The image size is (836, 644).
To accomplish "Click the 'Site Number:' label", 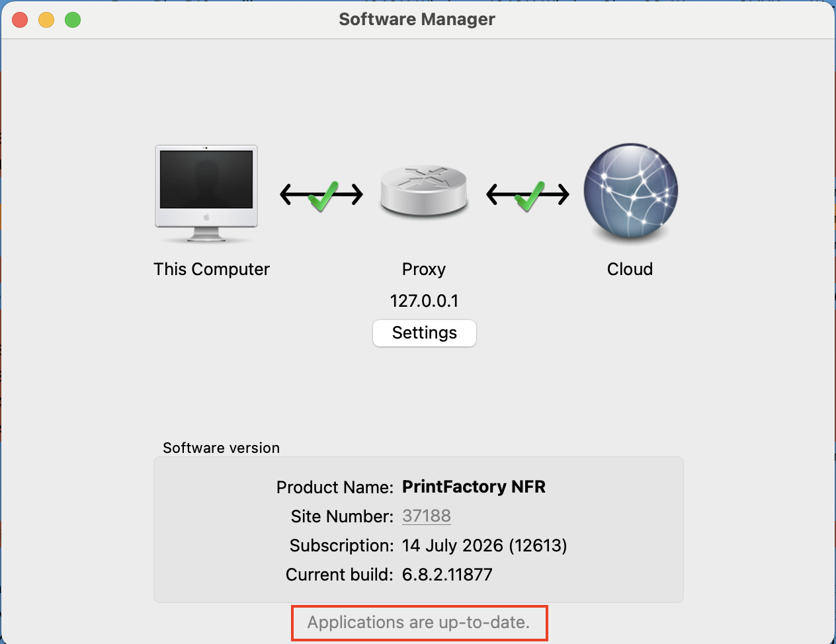I will coord(343,516).
